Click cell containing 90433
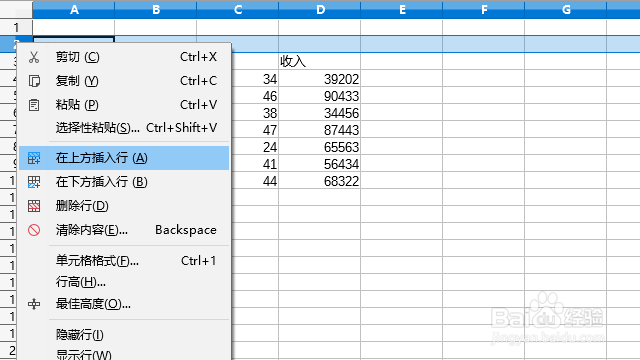 (320, 96)
